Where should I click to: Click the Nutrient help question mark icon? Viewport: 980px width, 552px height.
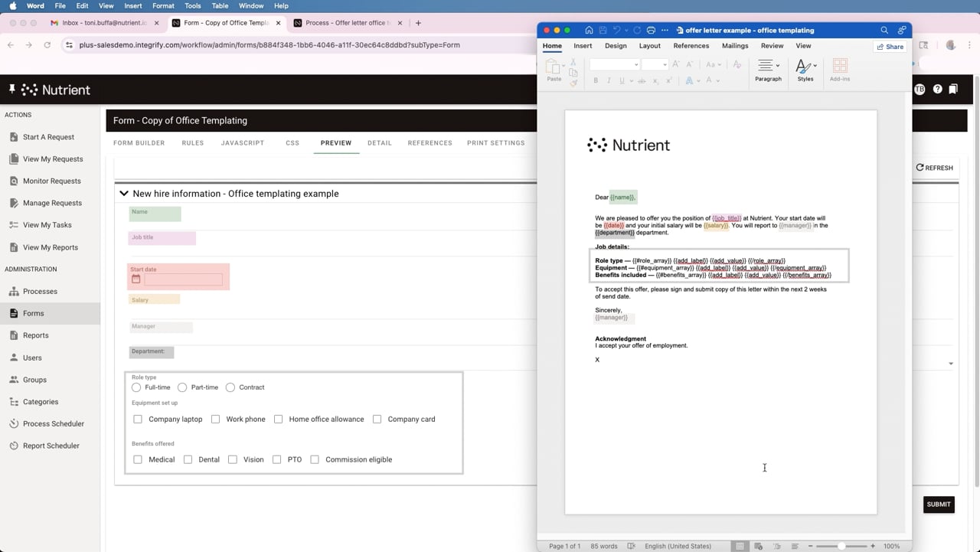937,90
